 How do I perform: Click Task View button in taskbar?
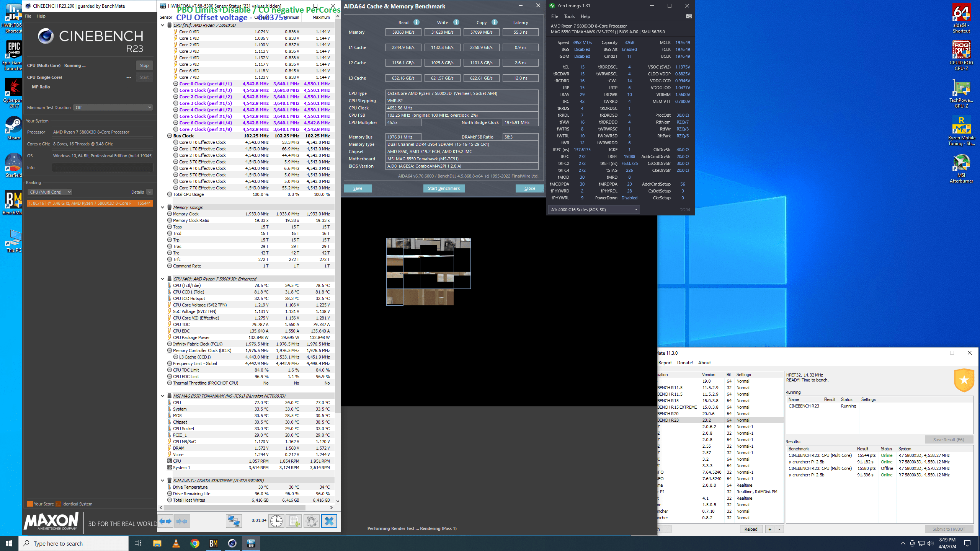(x=138, y=543)
